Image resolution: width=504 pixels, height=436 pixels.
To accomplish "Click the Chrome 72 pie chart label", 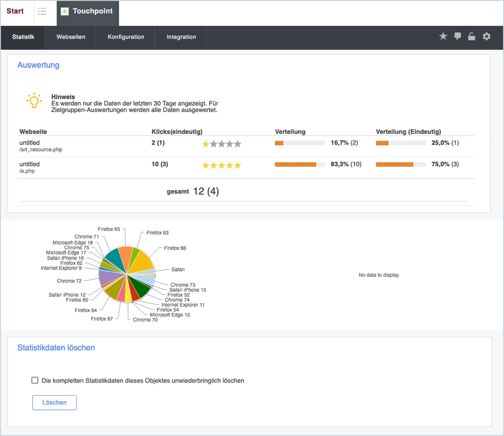I will (69, 281).
